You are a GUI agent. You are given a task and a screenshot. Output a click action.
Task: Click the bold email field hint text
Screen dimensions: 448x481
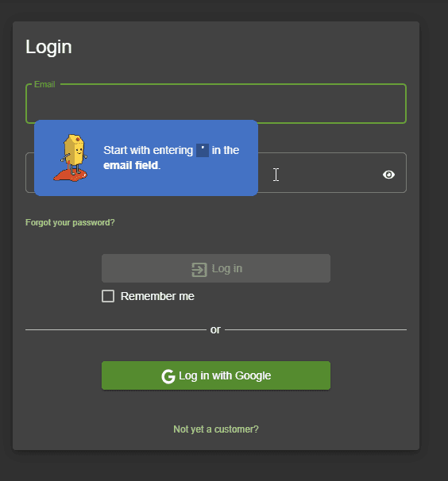(131, 165)
